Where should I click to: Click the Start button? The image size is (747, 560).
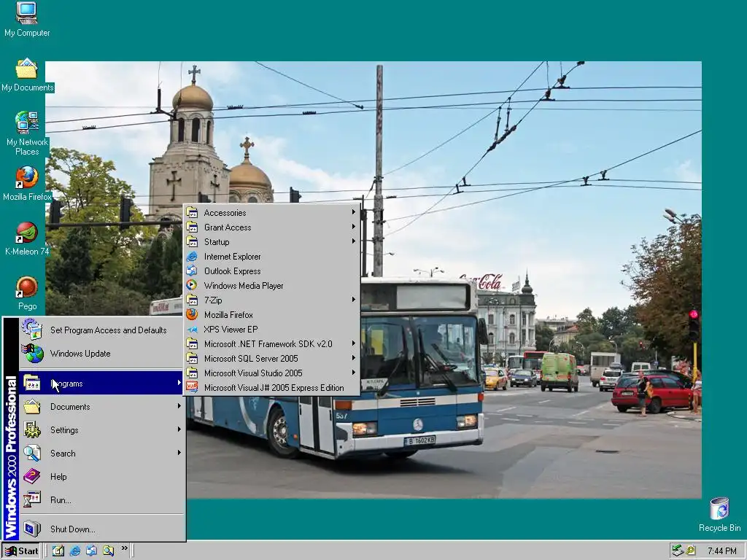[21, 551]
